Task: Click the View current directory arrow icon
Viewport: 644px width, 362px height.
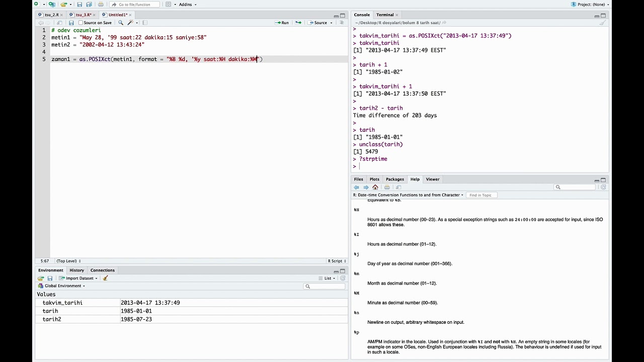Action: 444,23
